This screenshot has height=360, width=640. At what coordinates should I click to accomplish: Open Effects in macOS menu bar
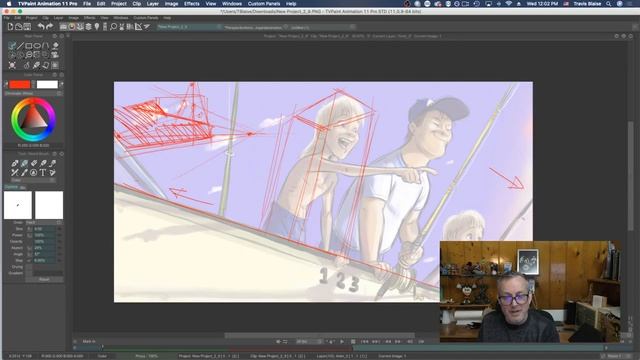[x=191, y=4]
